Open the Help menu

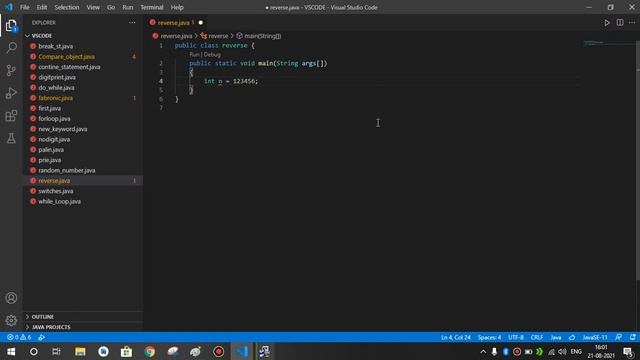[177, 7]
